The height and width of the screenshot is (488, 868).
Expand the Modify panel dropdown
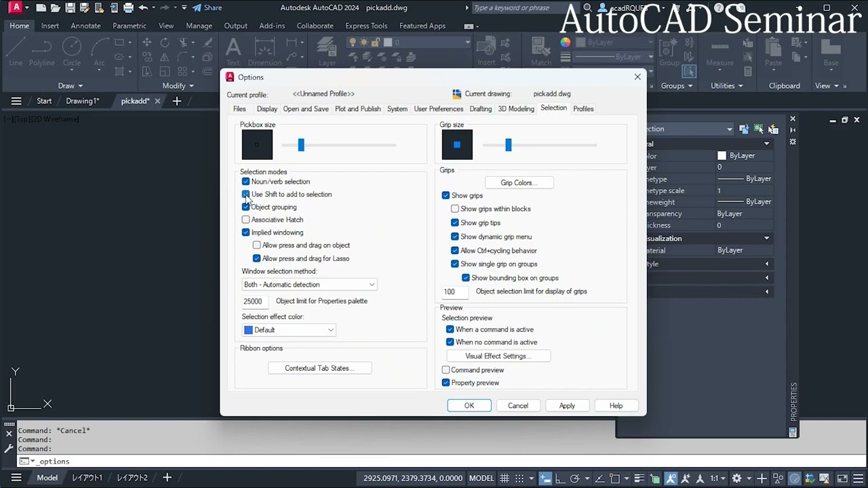pos(178,86)
